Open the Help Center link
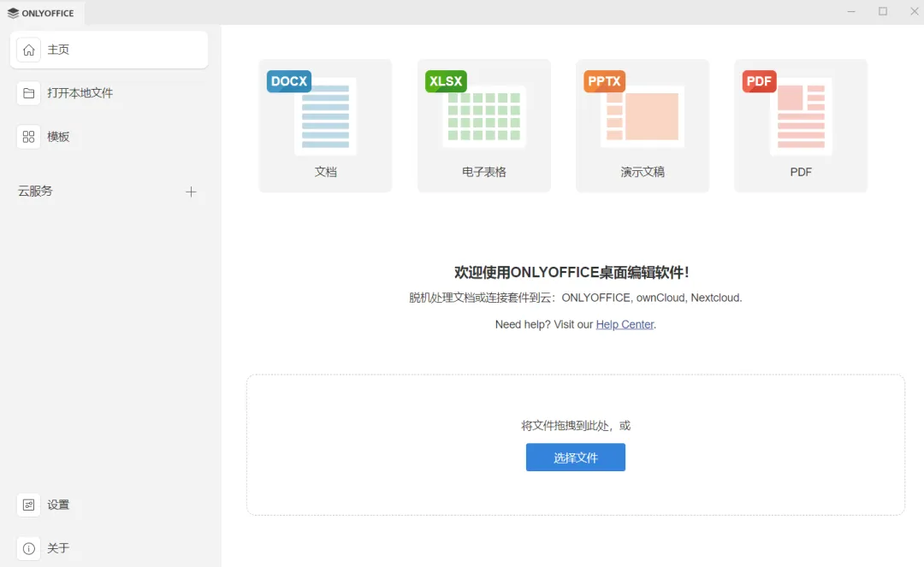The width and height of the screenshot is (924, 567). pyautogui.click(x=625, y=324)
